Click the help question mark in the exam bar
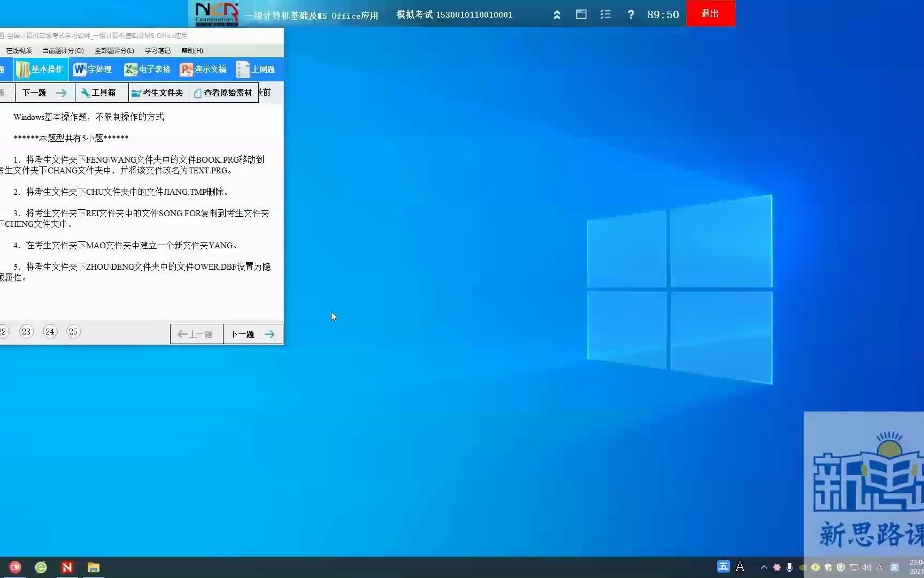 631,14
